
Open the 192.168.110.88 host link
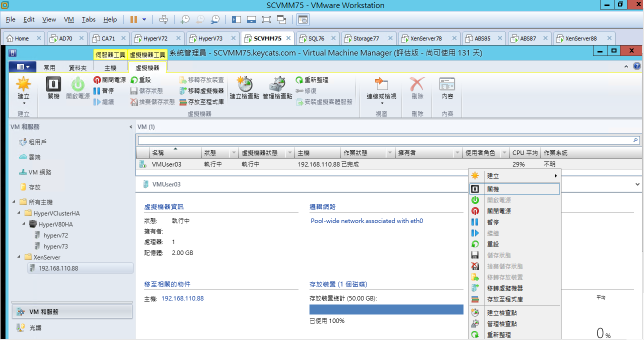click(x=182, y=298)
